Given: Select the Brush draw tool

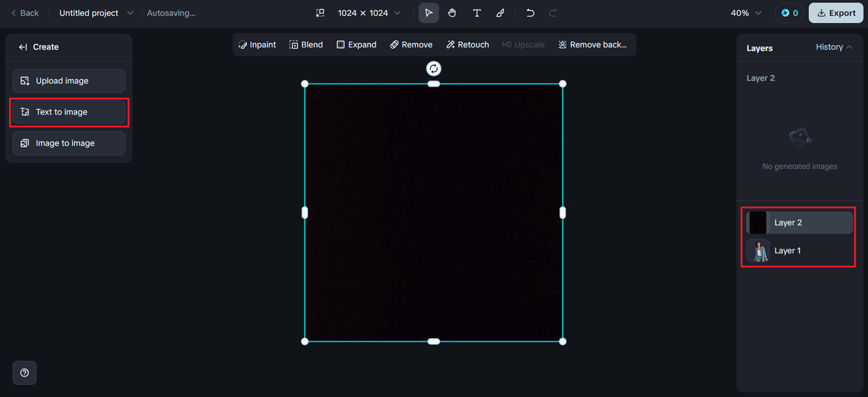Looking at the screenshot, I should click(x=500, y=13).
